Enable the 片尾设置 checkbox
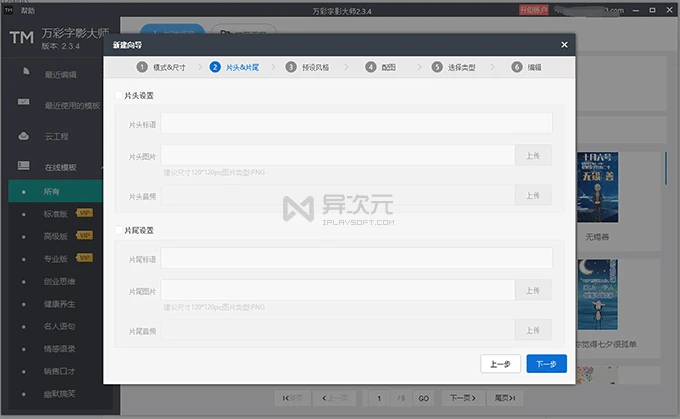 118,230
